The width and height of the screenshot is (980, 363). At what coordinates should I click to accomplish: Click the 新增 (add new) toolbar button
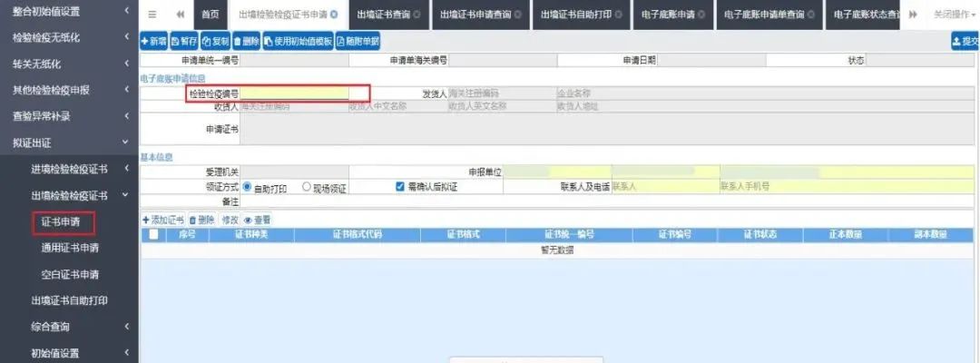click(153, 41)
